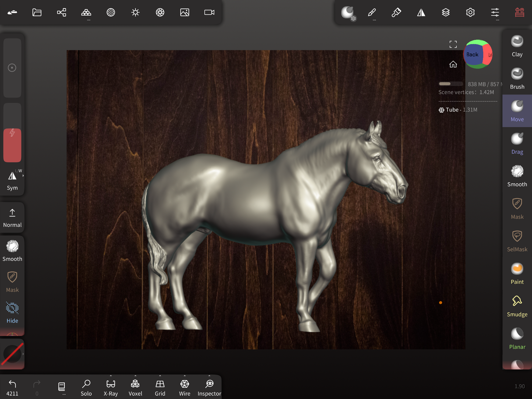Toggle Solo mode
Image resolution: width=532 pixels, height=399 pixels.
(x=86, y=388)
